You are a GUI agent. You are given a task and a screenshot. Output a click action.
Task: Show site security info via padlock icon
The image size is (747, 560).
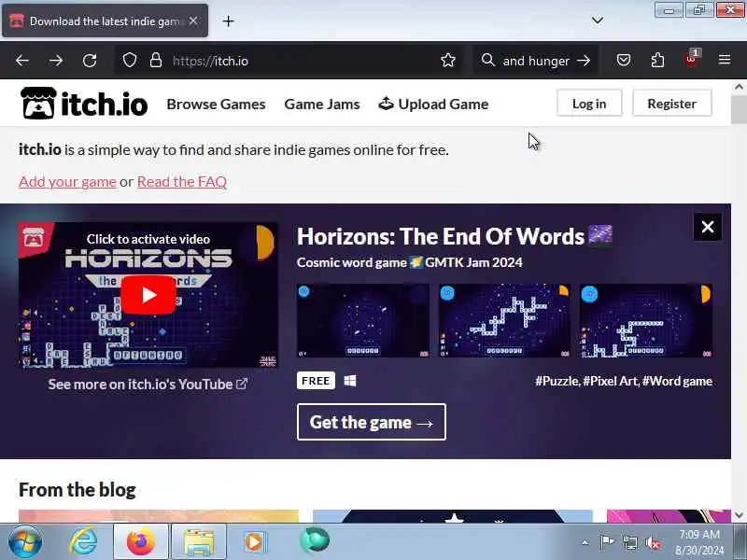[156, 61]
